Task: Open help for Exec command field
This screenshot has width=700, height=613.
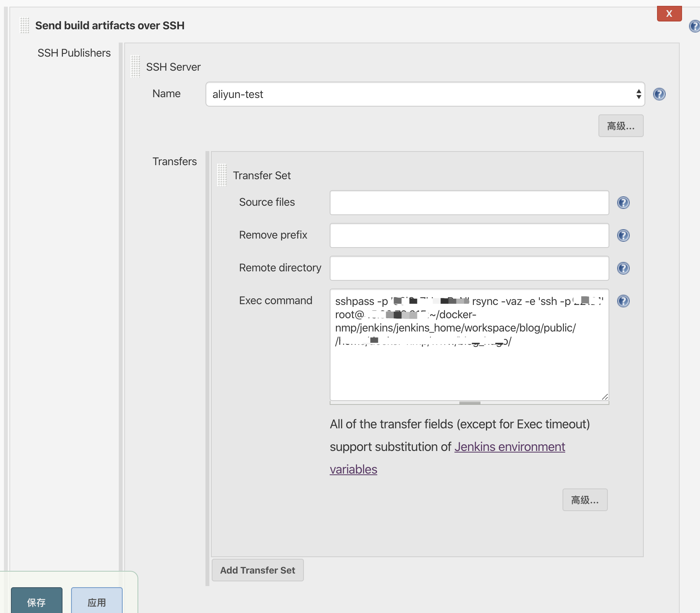Action: (x=623, y=301)
